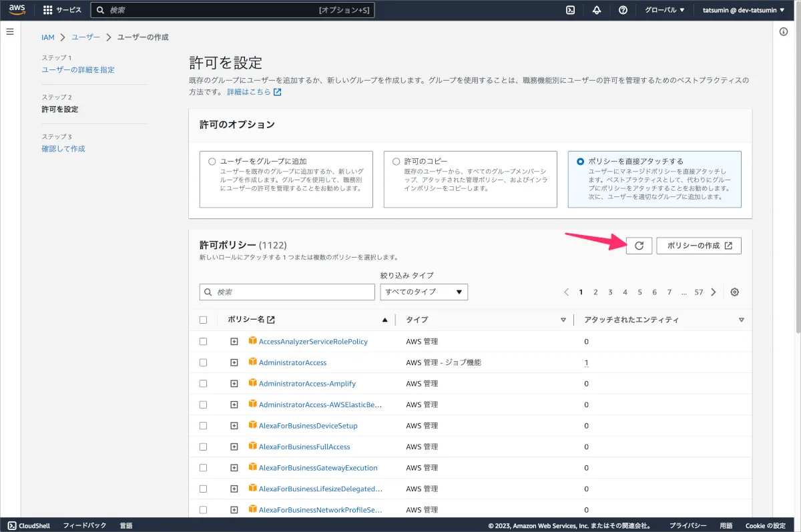Choose the '許可のコピー' radio option
This screenshot has width=801, height=532.
coord(396,162)
